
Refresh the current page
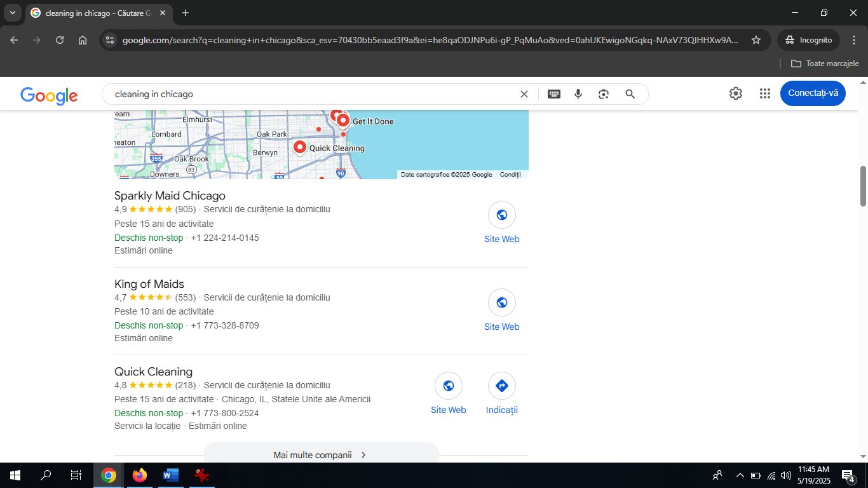(x=59, y=39)
